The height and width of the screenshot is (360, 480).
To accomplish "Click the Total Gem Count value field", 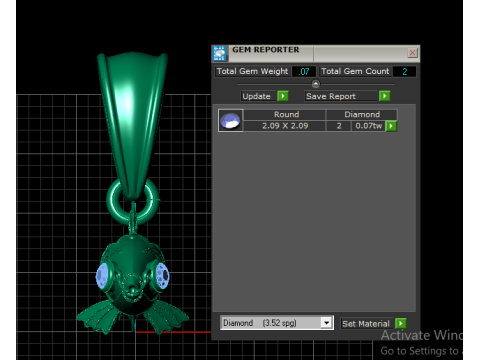I will point(404,72).
